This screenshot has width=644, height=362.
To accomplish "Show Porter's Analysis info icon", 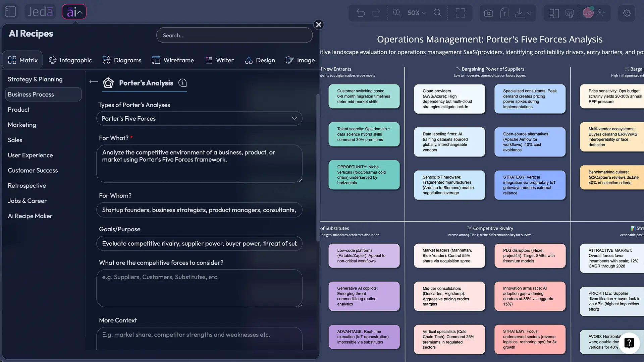I will [x=182, y=83].
